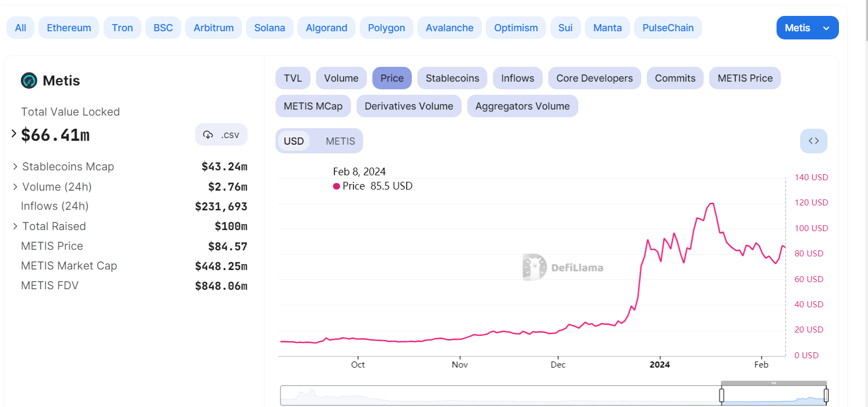Open the Manta chain page
868x407 pixels.
coord(607,28)
